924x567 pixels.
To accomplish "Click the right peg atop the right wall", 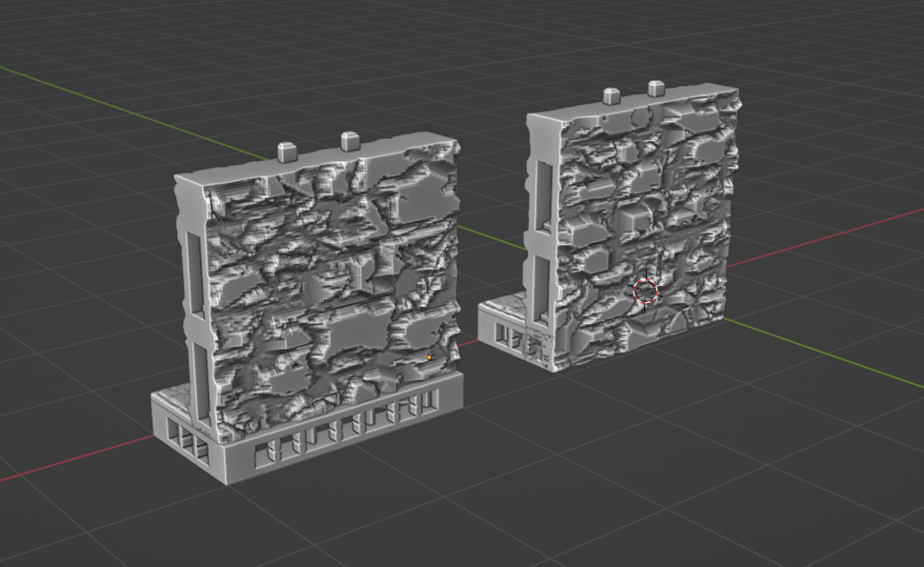I will [656, 89].
